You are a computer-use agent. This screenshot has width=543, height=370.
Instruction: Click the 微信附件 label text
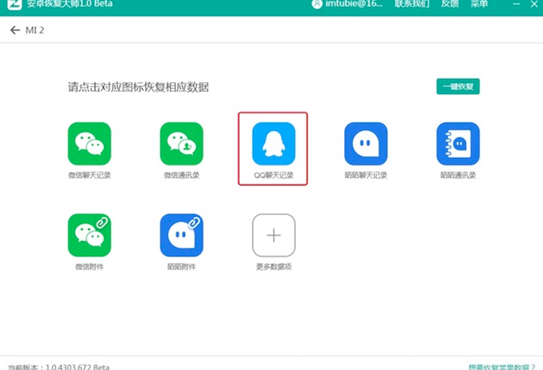89,267
